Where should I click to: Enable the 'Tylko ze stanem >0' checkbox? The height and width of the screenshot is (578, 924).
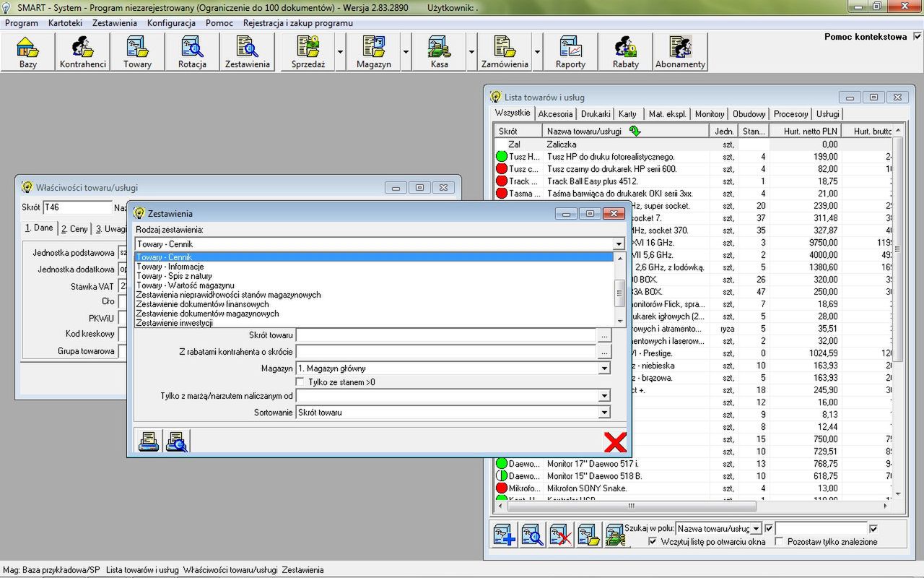click(x=301, y=382)
